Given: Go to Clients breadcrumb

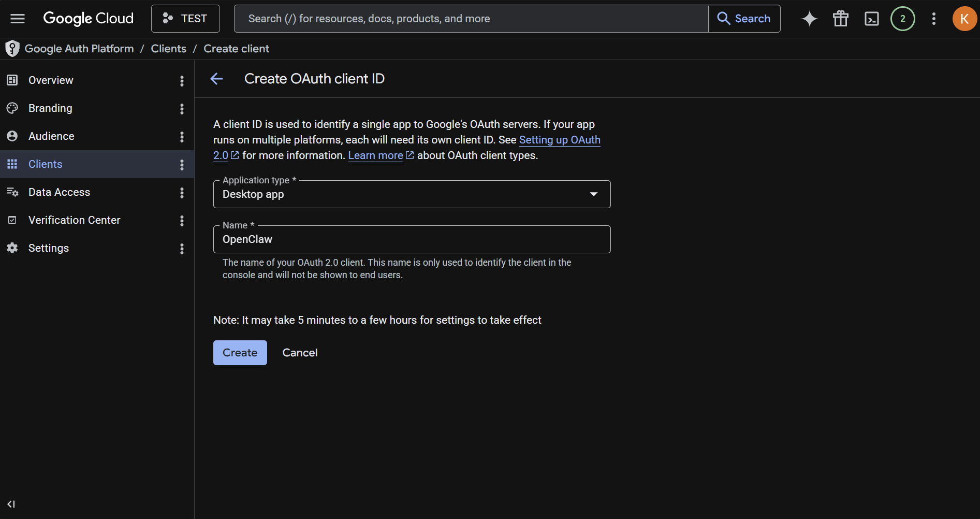Looking at the screenshot, I should point(169,49).
